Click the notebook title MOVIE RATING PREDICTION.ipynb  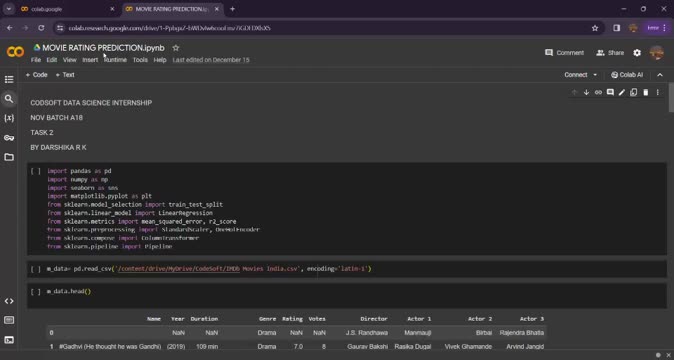pyautogui.click(x=103, y=48)
